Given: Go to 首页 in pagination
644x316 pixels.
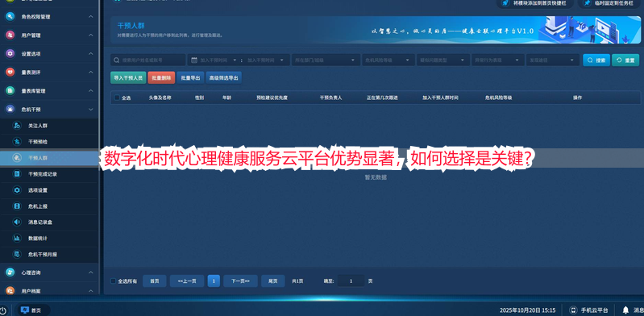Looking at the screenshot, I should [x=155, y=281].
